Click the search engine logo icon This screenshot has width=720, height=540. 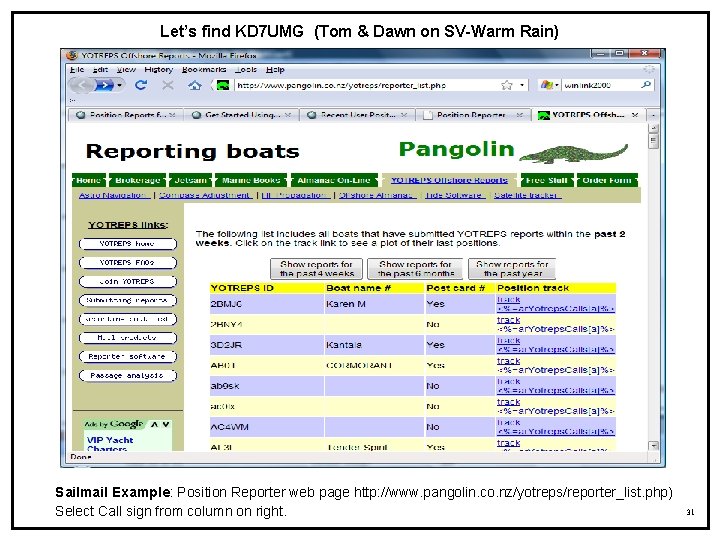[546, 85]
